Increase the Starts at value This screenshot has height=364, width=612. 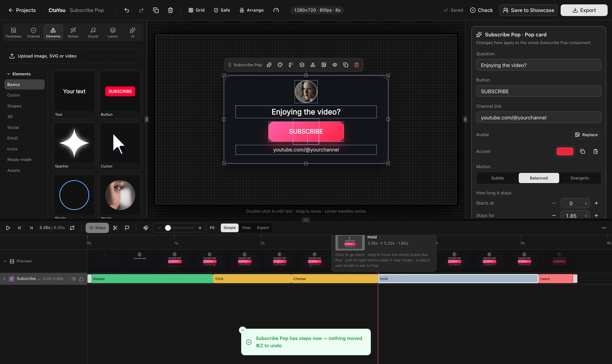pos(596,203)
